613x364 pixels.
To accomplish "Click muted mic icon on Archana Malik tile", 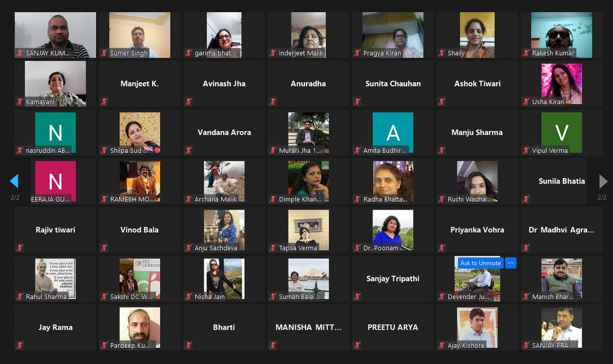I will point(188,200).
